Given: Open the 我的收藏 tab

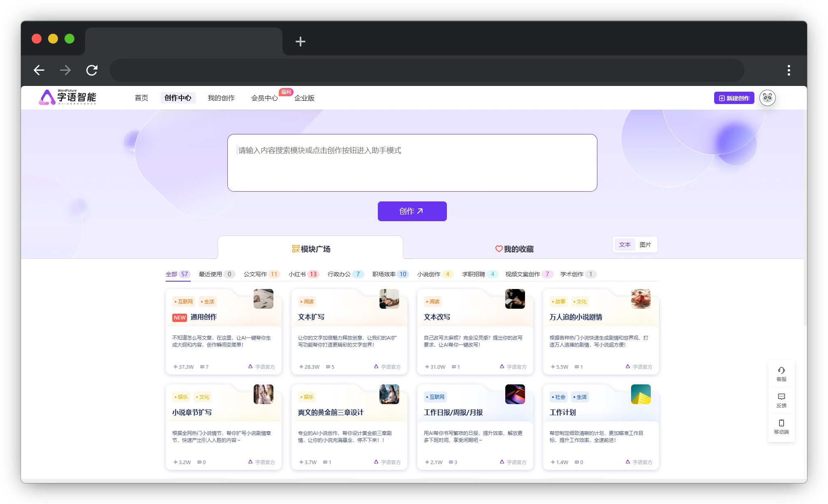Looking at the screenshot, I should 514,249.
